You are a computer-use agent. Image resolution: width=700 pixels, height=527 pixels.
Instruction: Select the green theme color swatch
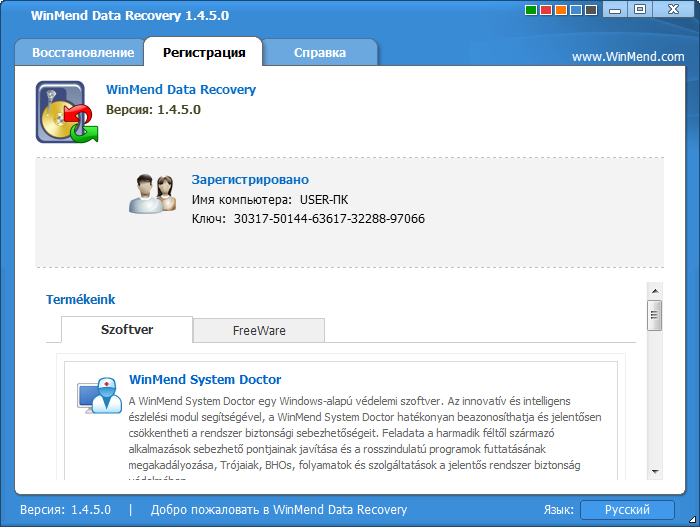530,11
